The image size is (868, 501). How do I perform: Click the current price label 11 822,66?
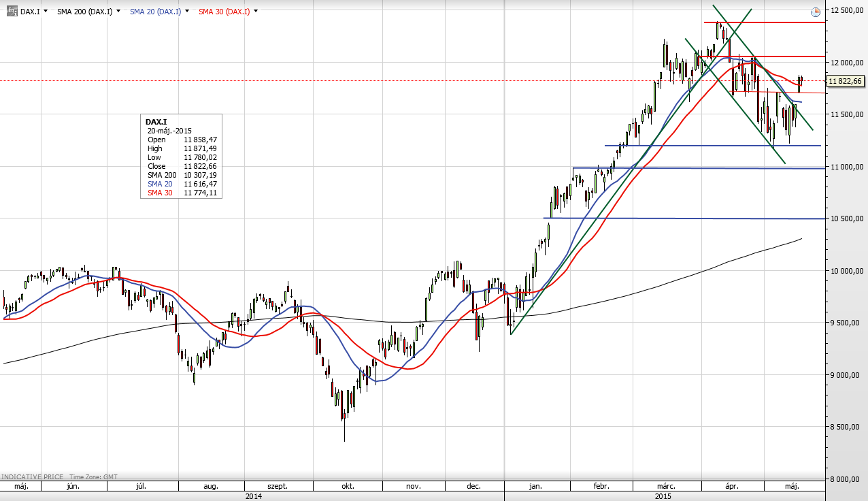[846, 81]
